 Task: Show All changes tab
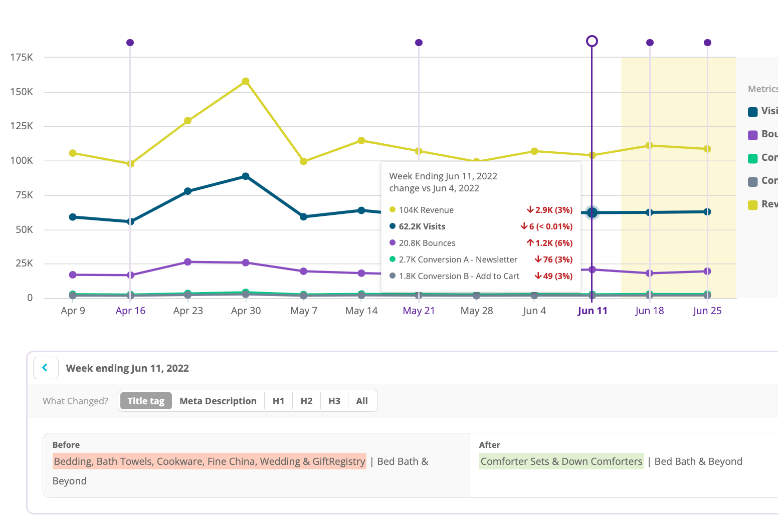pyautogui.click(x=362, y=401)
